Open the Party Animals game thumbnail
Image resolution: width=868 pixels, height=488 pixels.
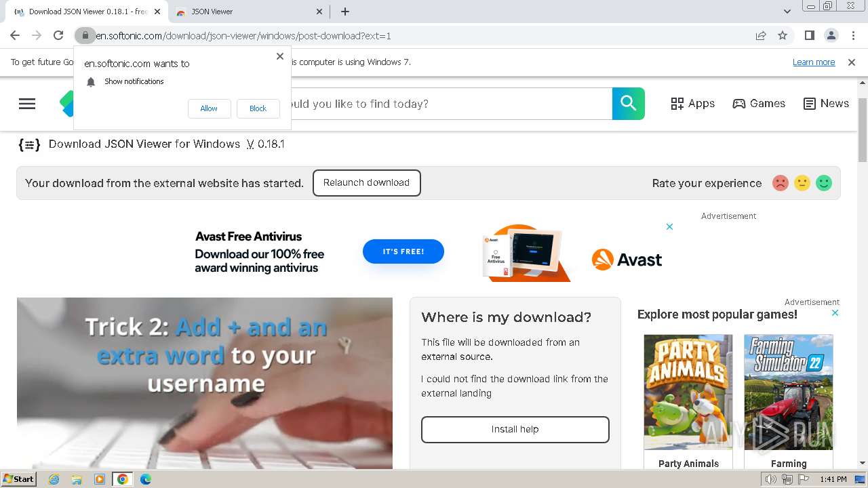688,392
